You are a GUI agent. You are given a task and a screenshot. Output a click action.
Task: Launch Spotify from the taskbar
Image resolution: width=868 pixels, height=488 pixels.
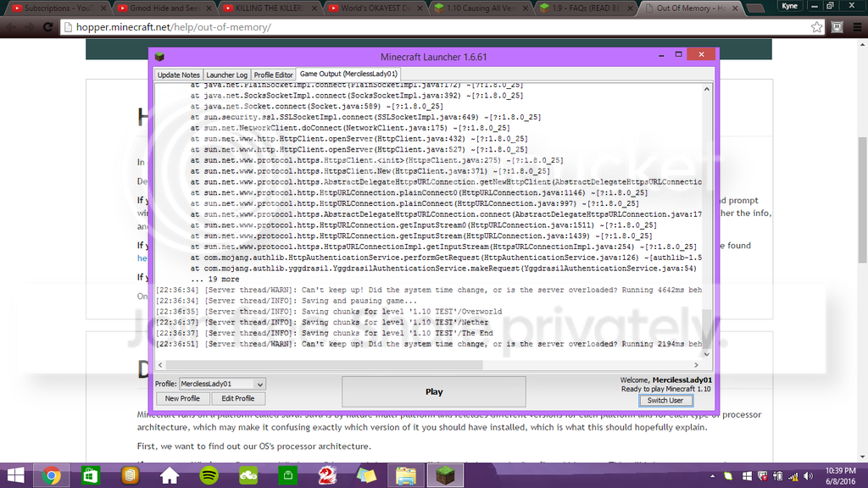point(208,476)
